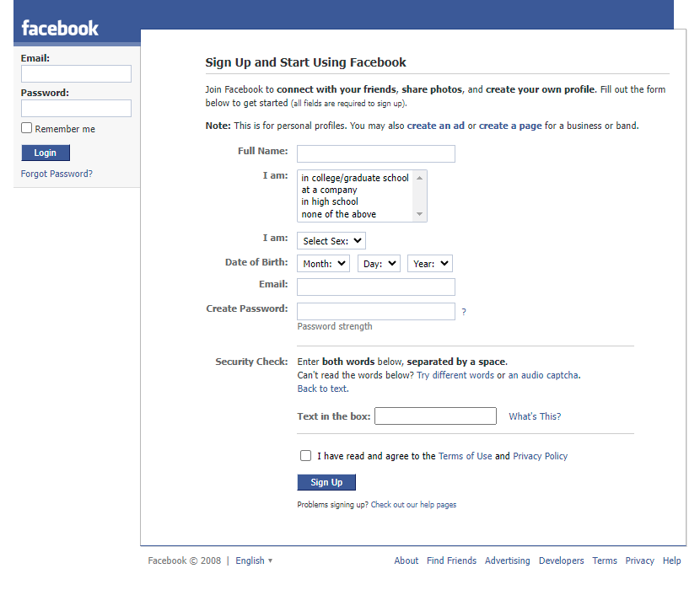Click the Create Password input field
This screenshot has height=590, width=700.
point(376,311)
